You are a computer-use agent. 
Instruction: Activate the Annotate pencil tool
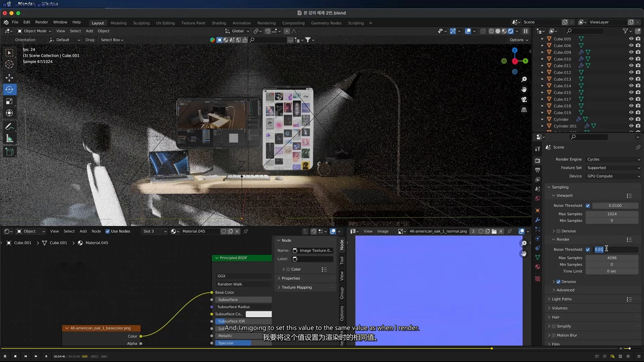pos(9,127)
